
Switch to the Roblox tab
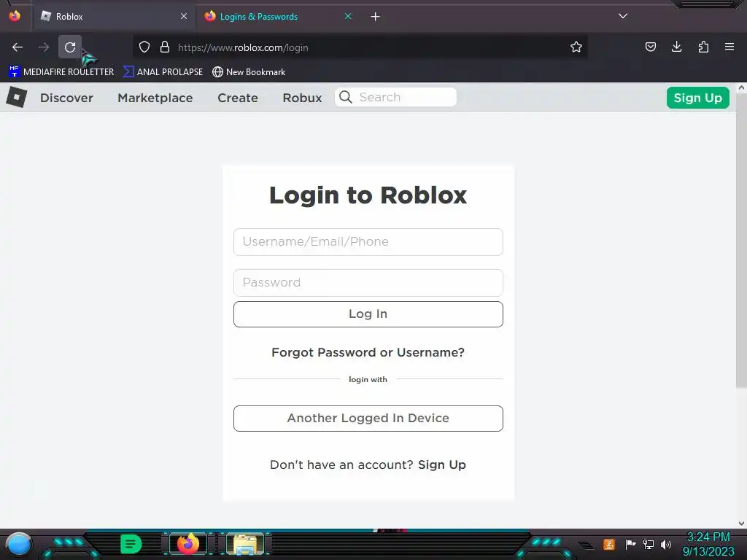tap(113, 17)
